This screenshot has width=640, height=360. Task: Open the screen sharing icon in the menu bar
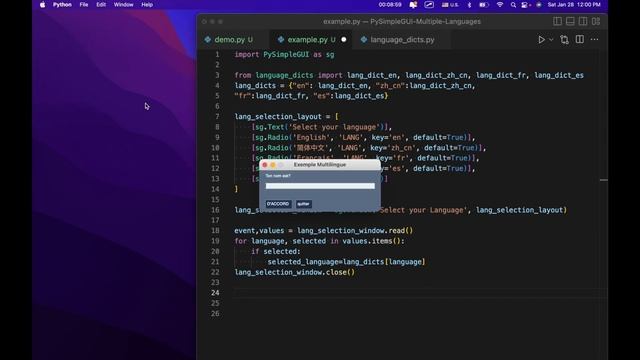[x=429, y=5]
